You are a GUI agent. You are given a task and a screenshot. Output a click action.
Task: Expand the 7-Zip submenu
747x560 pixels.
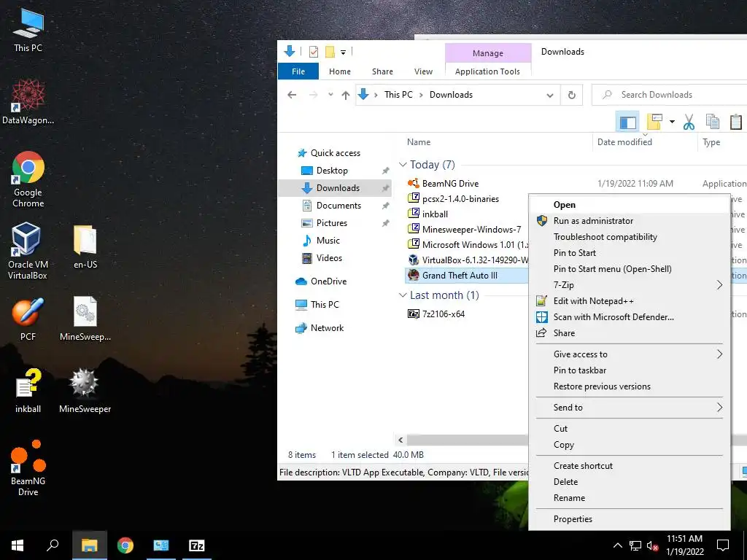[x=629, y=285]
